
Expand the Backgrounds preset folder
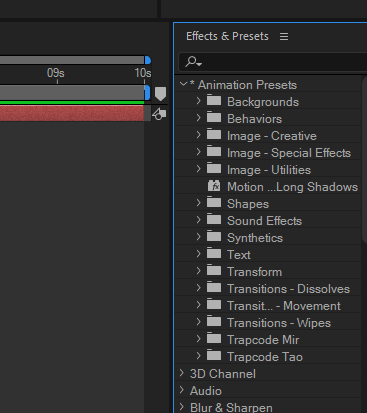tap(199, 101)
